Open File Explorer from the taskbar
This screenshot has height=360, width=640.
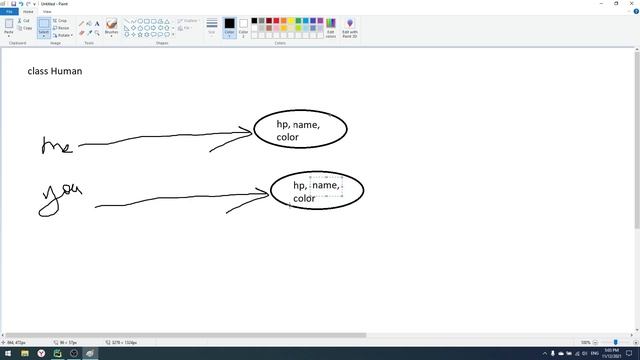click(x=24, y=353)
